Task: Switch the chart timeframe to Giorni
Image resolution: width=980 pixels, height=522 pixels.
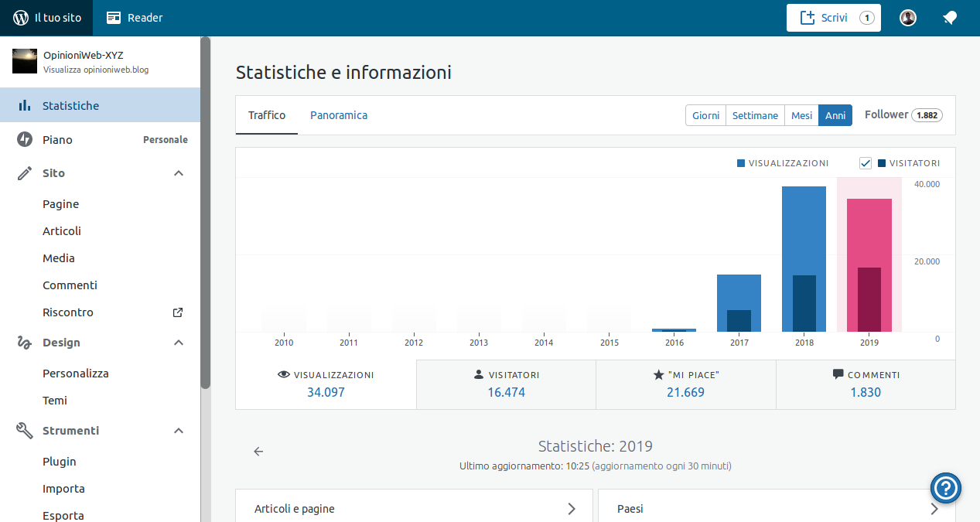Action: 705,114
